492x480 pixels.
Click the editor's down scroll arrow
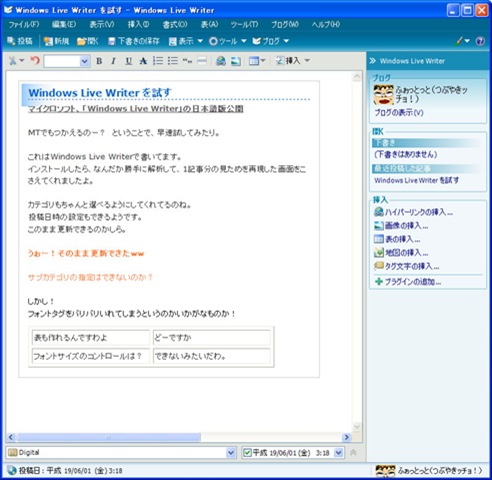(357, 427)
